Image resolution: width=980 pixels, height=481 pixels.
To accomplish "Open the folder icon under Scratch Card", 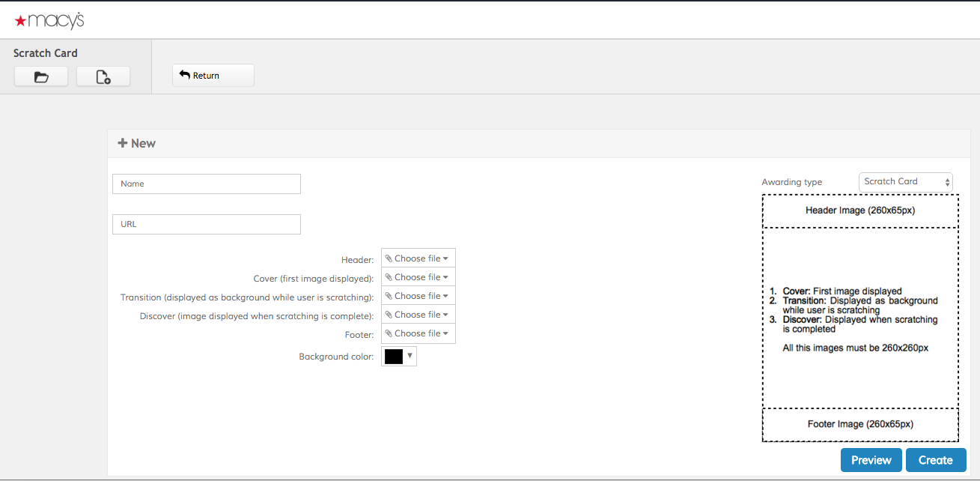I will pyautogui.click(x=41, y=76).
